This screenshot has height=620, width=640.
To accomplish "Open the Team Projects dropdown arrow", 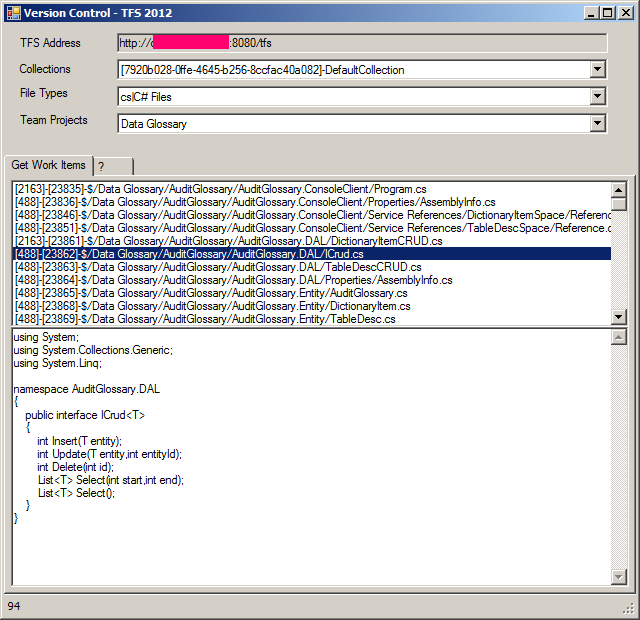I will pyautogui.click(x=597, y=123).
